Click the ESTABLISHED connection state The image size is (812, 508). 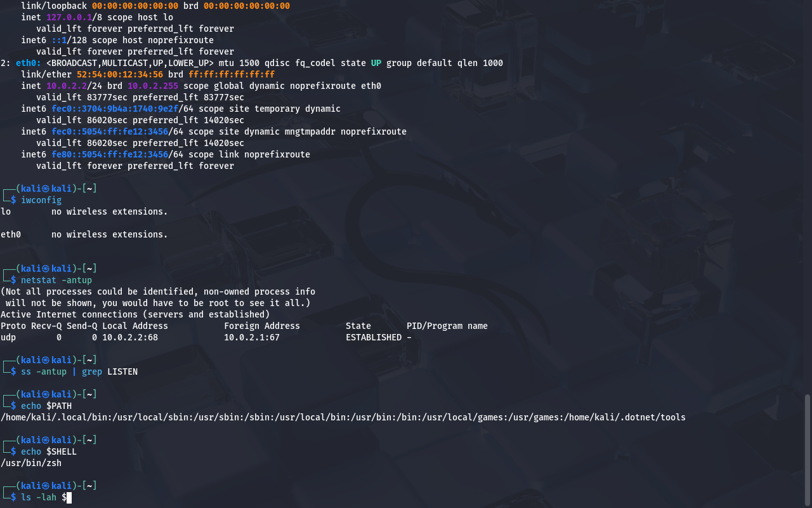[374, 337]
